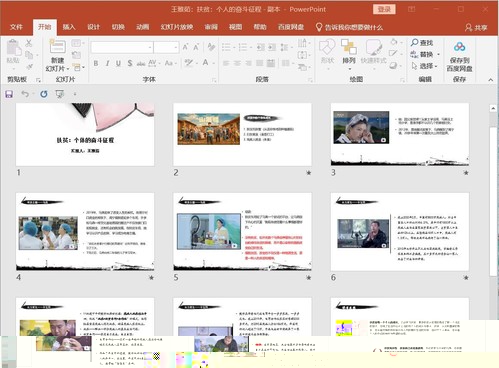The height and width of the screenshot is (368, 499).
Task: Toggle Strikethrough abc button
Action: (141, 63)
